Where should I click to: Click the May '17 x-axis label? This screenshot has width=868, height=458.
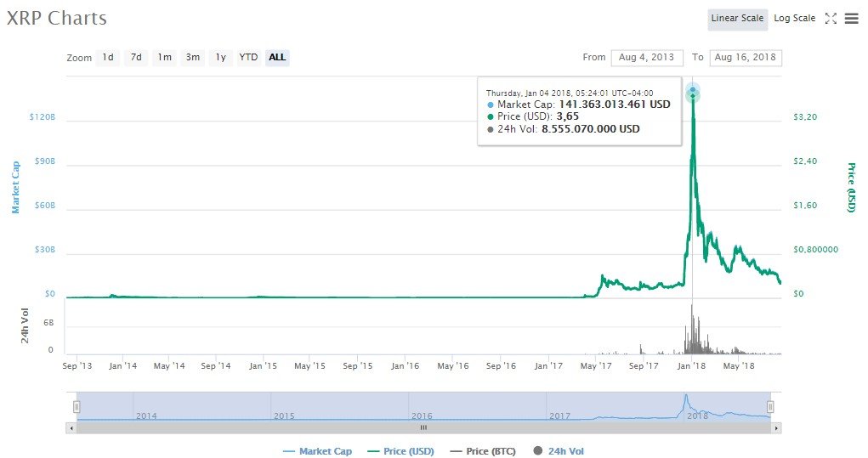[x=596, y=365]
